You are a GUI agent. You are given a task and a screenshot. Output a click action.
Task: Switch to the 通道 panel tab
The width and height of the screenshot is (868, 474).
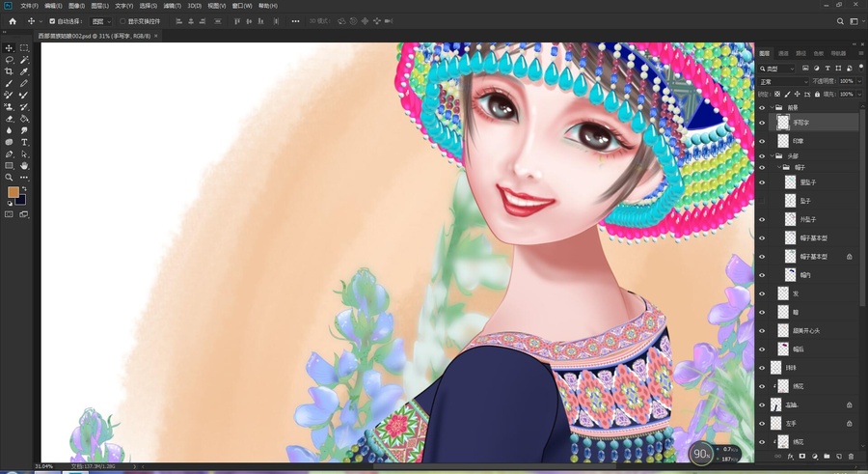[x=783, y=53]
